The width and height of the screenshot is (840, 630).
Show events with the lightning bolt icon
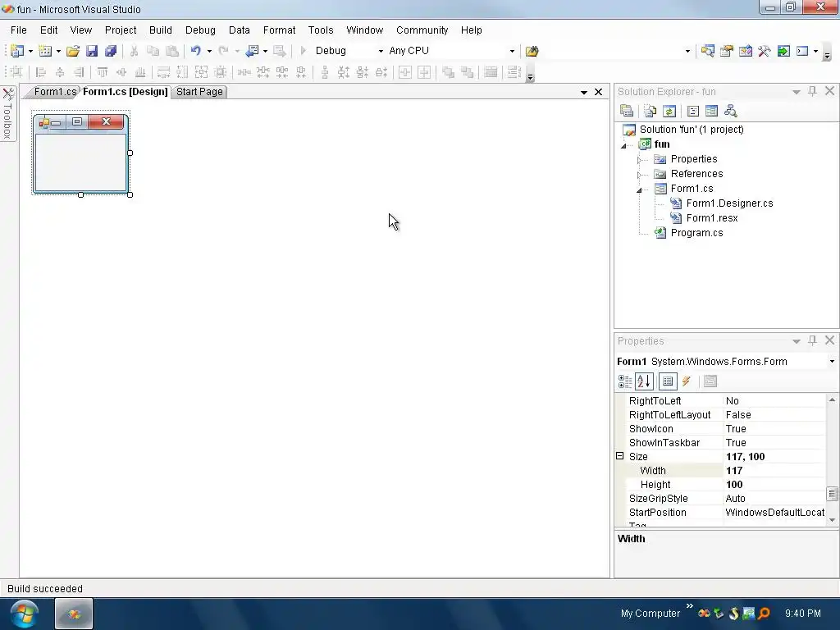pos(687,381)
